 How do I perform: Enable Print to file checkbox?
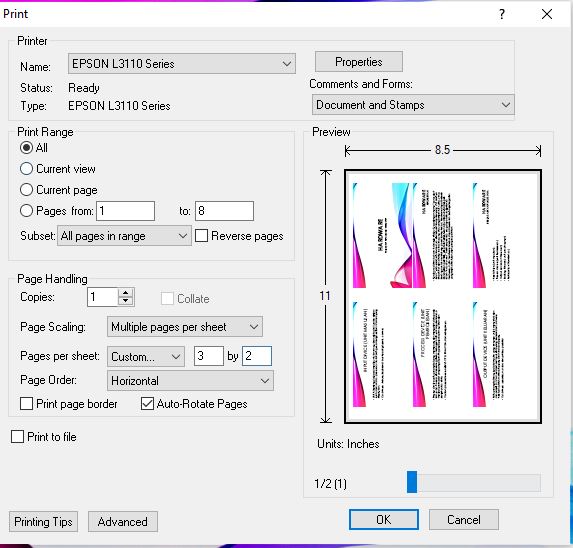pos(17,437)
